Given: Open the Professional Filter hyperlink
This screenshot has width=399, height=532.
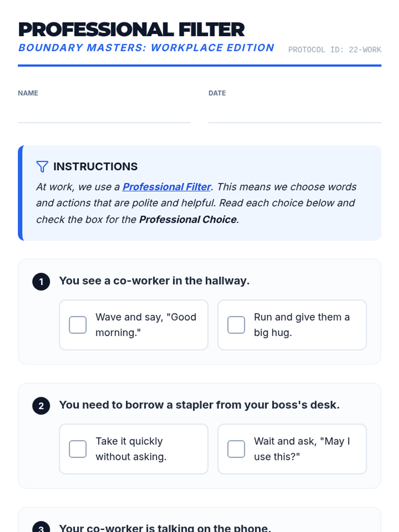Looking at the screenshot, I should [x=167, y=187].
